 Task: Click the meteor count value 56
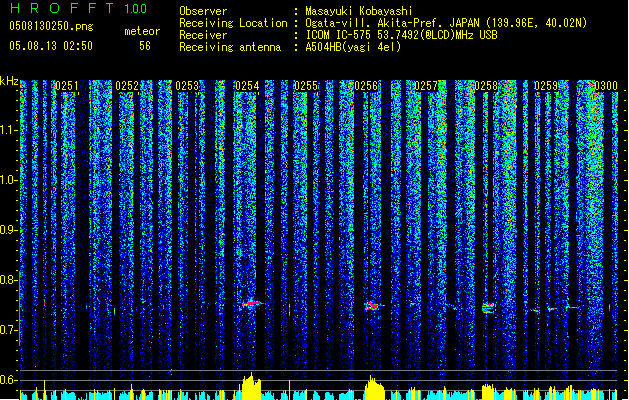(x=145, y=46)
